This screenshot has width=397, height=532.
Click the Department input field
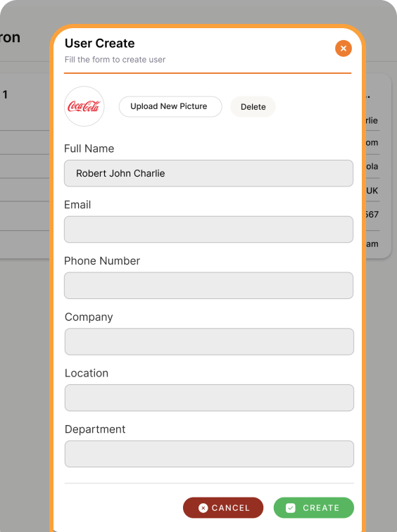[x=209, y=454]
